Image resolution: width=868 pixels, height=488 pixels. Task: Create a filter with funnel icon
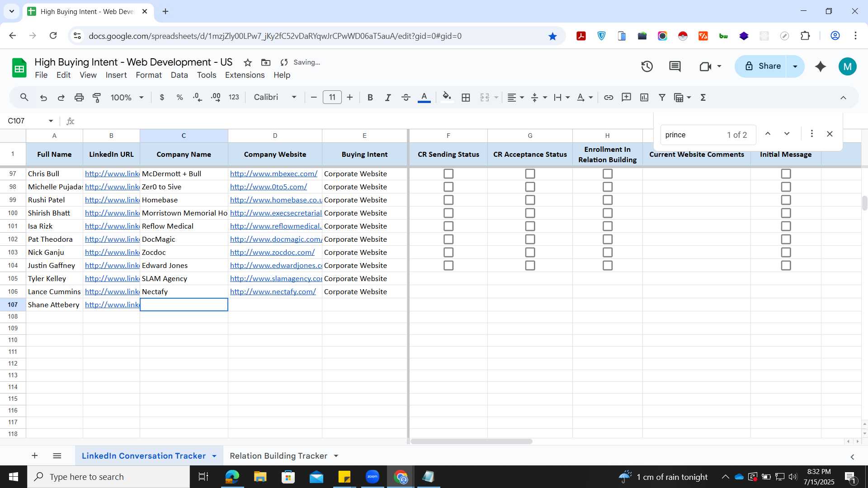(x=662, y=98)
